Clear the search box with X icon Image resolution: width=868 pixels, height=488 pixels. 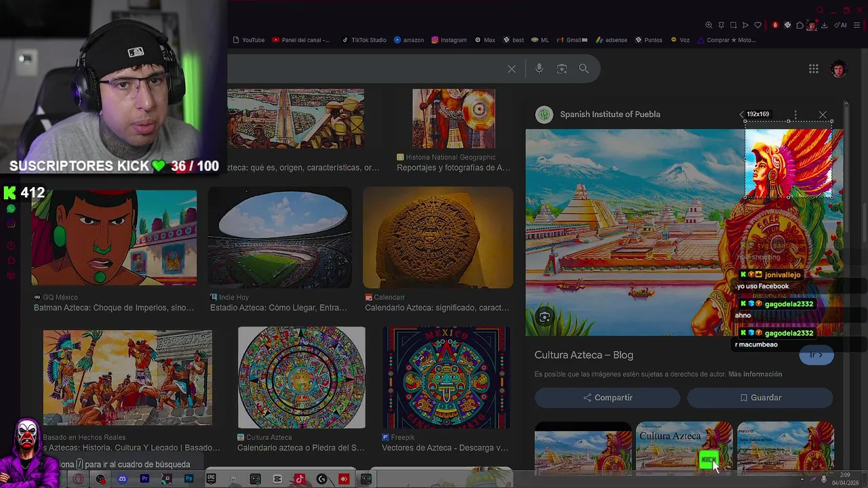point(512,68)
